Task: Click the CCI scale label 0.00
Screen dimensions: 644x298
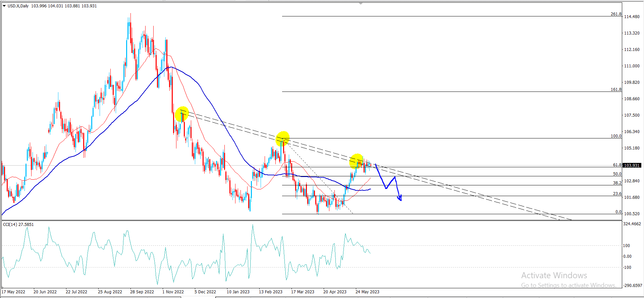Action: coord(627,256)
